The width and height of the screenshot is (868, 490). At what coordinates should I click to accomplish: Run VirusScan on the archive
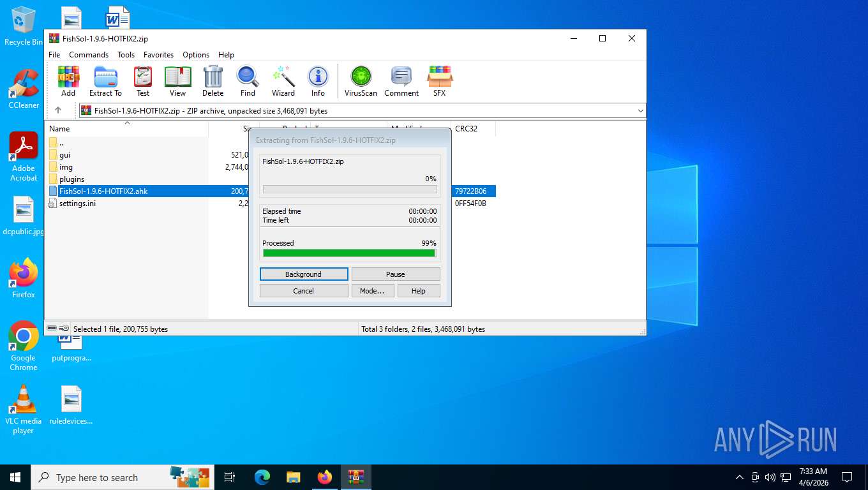click(361, 81)
